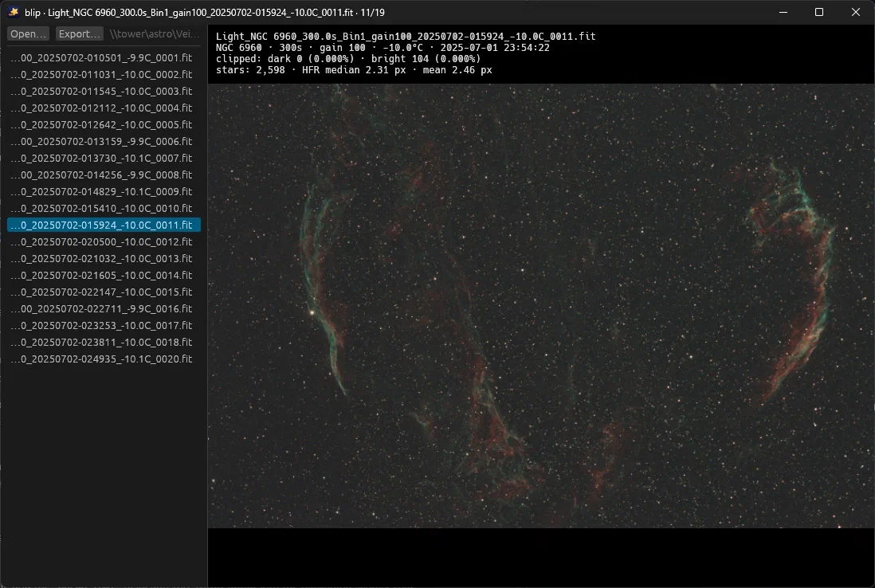
Task: Maximize the blip window
Action: pyautogui.click(x=819, y=12)
